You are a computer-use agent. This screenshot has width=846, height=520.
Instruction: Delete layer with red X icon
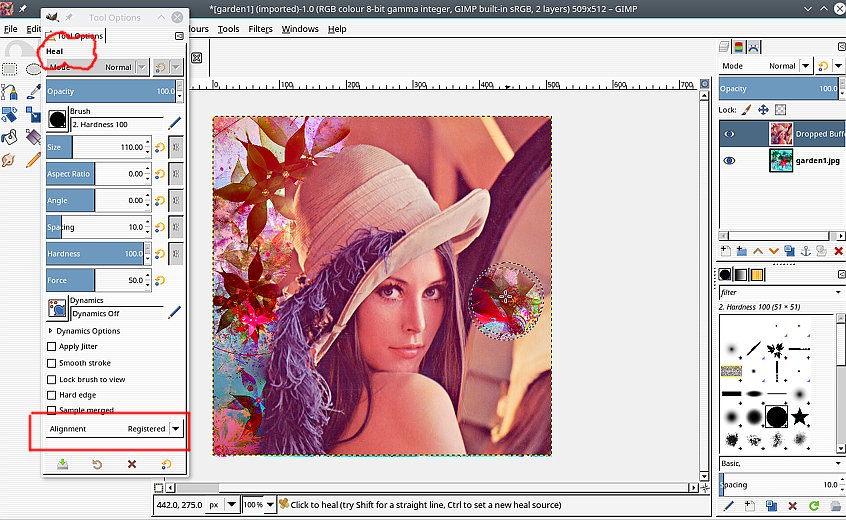pyautogui.click(x=838, y=251)
